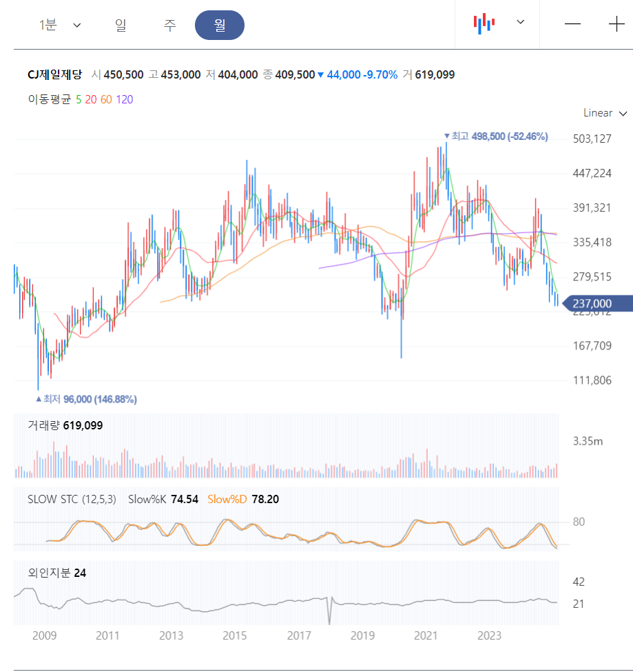Zoom out using the minus icon
Image resolution: width=633 pixels, height=672 pixels.
click(x=572, y=24)
